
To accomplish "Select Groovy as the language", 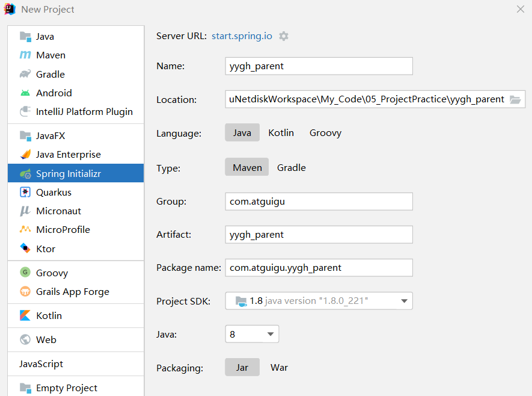I will click(x=325, y=132).
